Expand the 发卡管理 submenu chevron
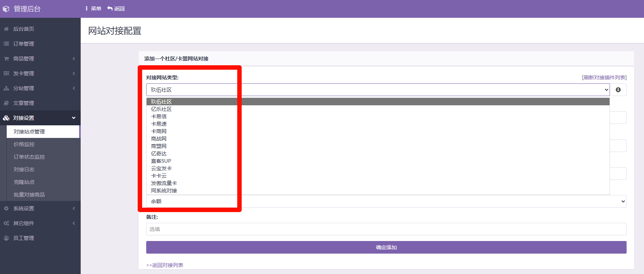Viewport: 644px width, 274px height. click(x=74, y=73)
